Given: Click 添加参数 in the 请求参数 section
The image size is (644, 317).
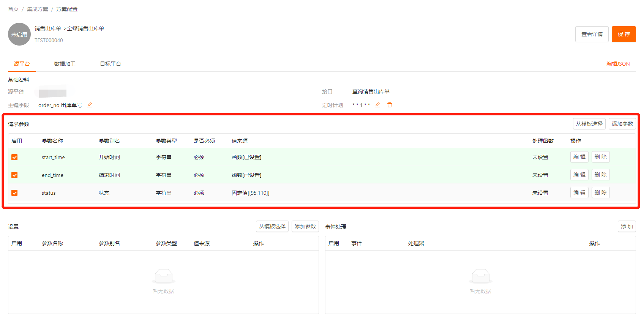Looking at the screenshot, I should tap(622, 124).
